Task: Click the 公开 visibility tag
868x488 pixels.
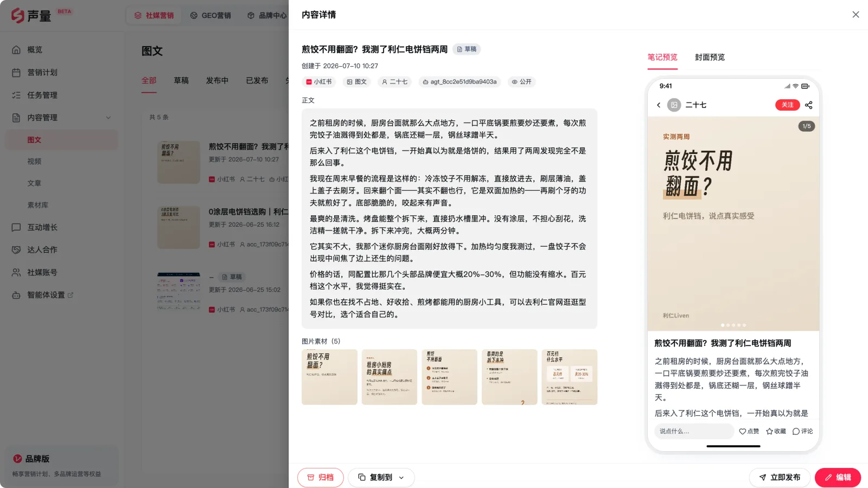Action: click(x=522, y=82)
